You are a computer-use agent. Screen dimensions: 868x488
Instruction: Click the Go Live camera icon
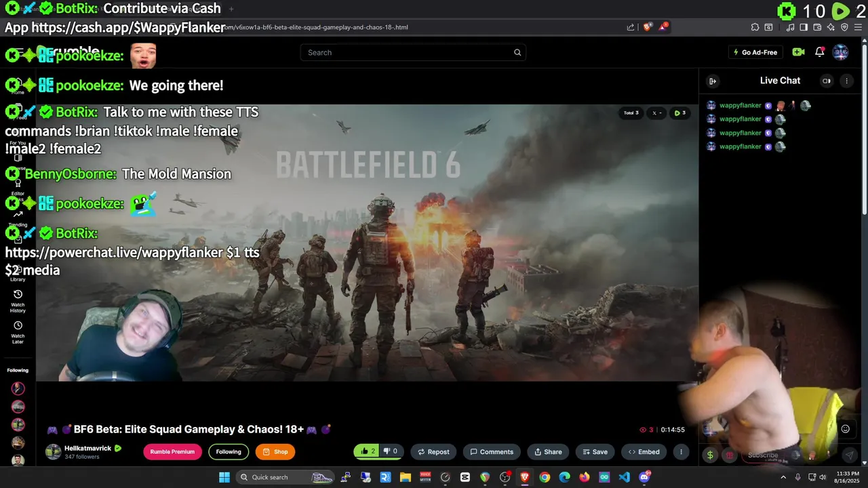click(x=798, y=52)
